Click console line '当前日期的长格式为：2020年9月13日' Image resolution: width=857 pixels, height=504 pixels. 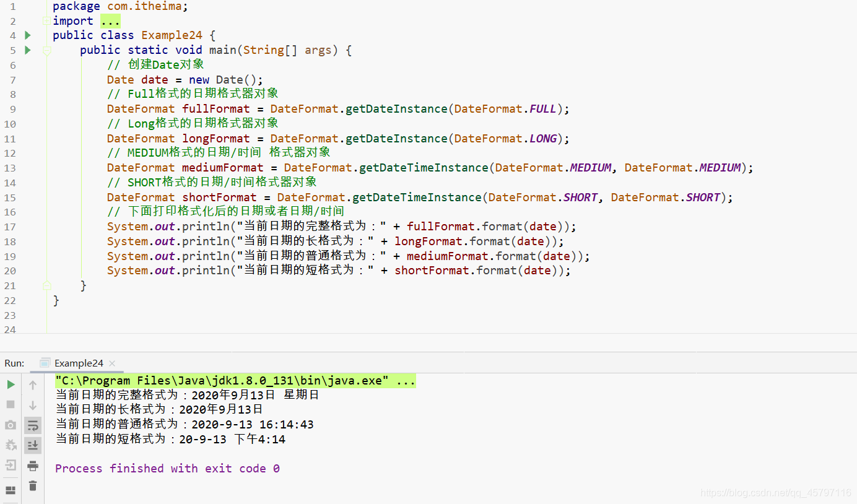pos(159,410)
